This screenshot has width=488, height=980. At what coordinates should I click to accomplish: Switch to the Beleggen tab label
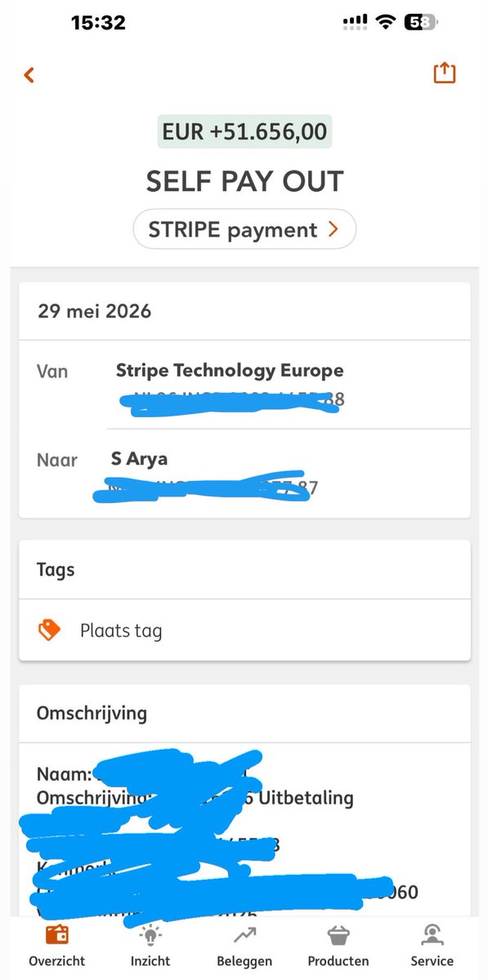244,961
